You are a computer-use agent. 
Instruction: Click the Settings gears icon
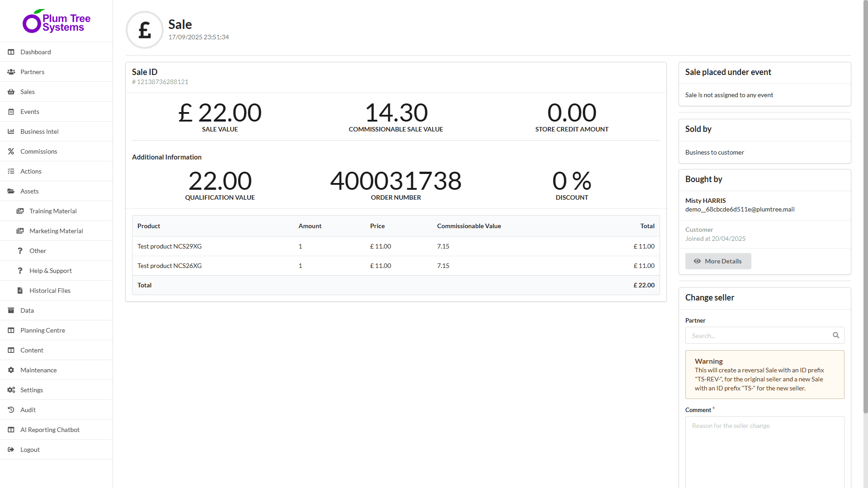pos(11,390)
